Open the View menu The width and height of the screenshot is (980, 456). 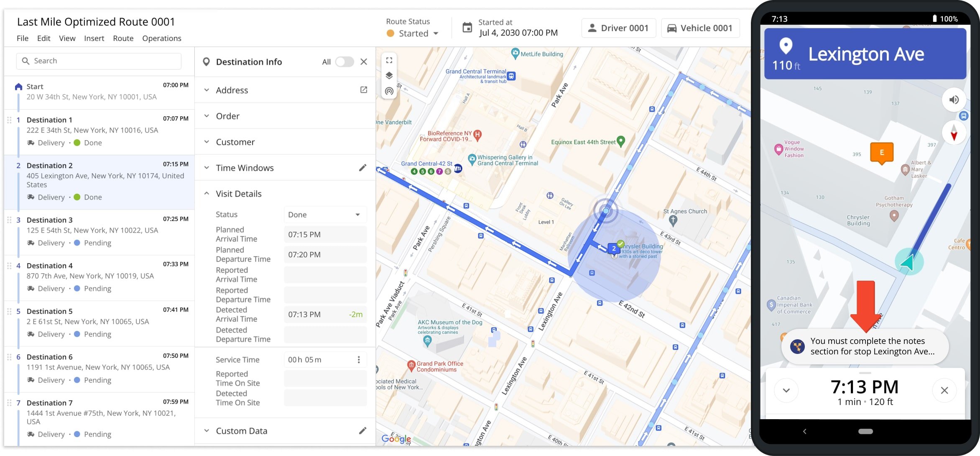click(67, 38)
